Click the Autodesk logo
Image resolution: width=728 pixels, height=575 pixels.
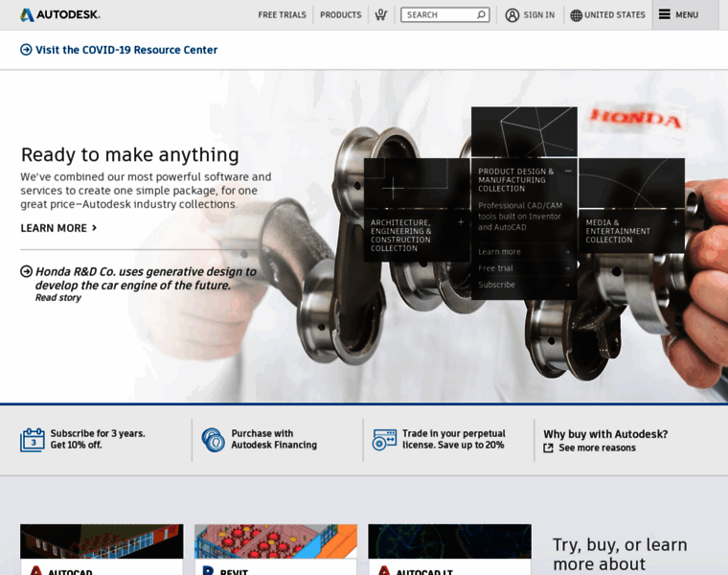click(x=60, y=15)
